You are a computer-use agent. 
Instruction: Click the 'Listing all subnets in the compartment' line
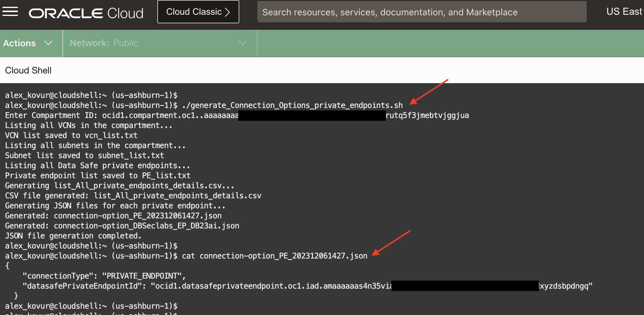[95, 145]
